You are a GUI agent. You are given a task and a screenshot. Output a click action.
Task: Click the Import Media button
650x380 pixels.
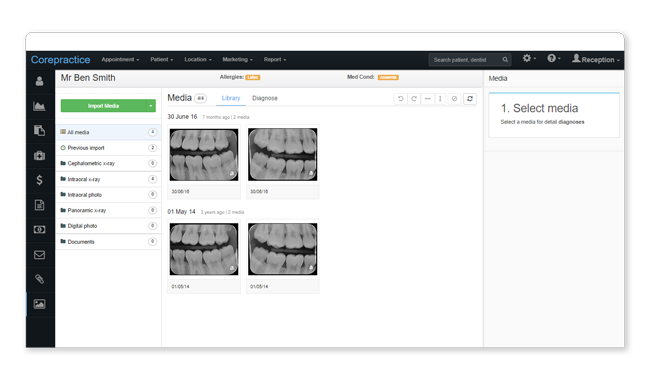[103, 106]
